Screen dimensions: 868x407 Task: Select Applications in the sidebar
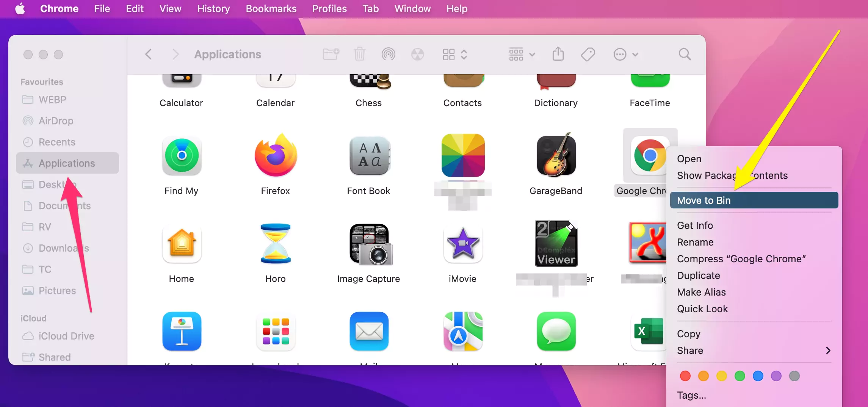pyautogui.click(x=67, y=163)
